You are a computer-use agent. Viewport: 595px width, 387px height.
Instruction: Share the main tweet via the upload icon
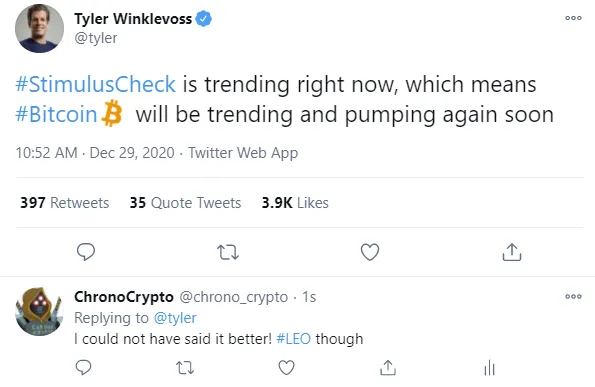pos(512,252)
